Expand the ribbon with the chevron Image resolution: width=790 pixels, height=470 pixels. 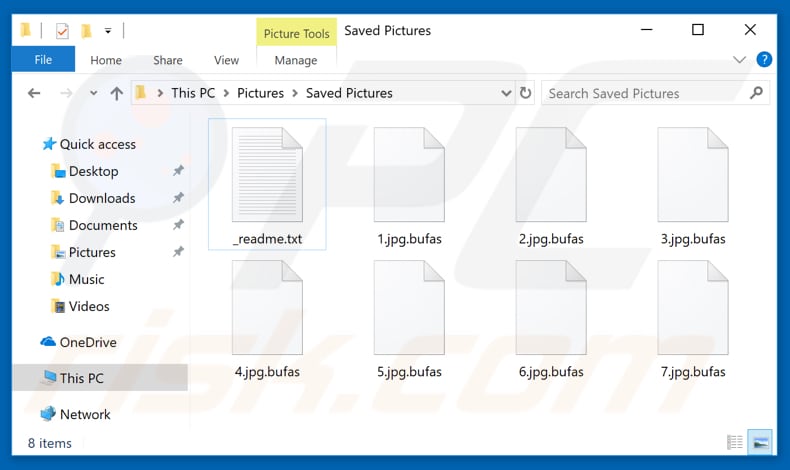point(739,60)
